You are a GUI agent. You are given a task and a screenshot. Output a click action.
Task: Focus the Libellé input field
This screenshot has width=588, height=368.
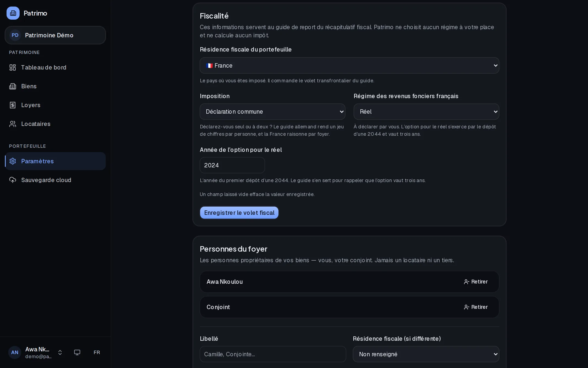point(273,354)
